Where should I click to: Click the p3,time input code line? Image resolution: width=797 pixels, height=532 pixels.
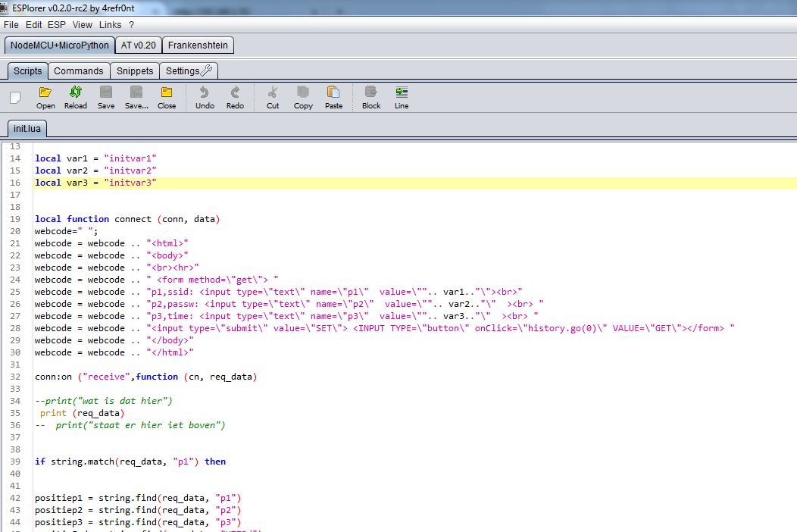pyautogui.click(x=286, y=316)
